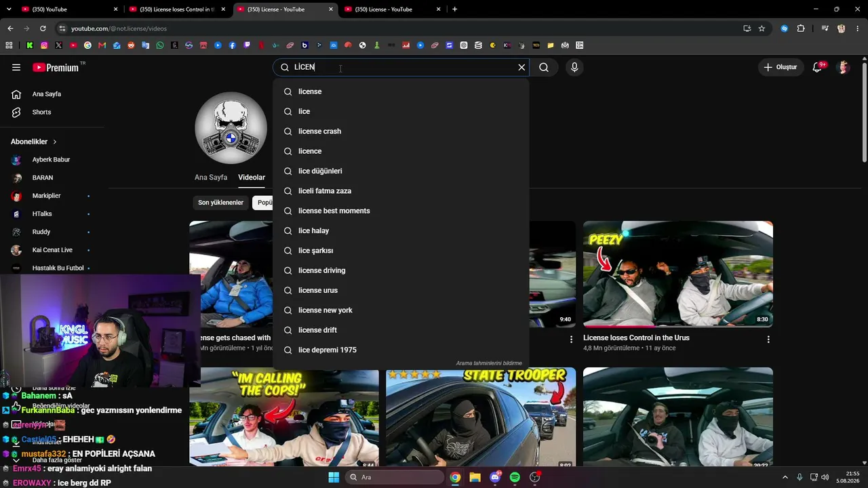The width and height of the screenshot is (868, 488).
Task: Open the Chrome extensions puzzle menu
Action: point(801,28)
